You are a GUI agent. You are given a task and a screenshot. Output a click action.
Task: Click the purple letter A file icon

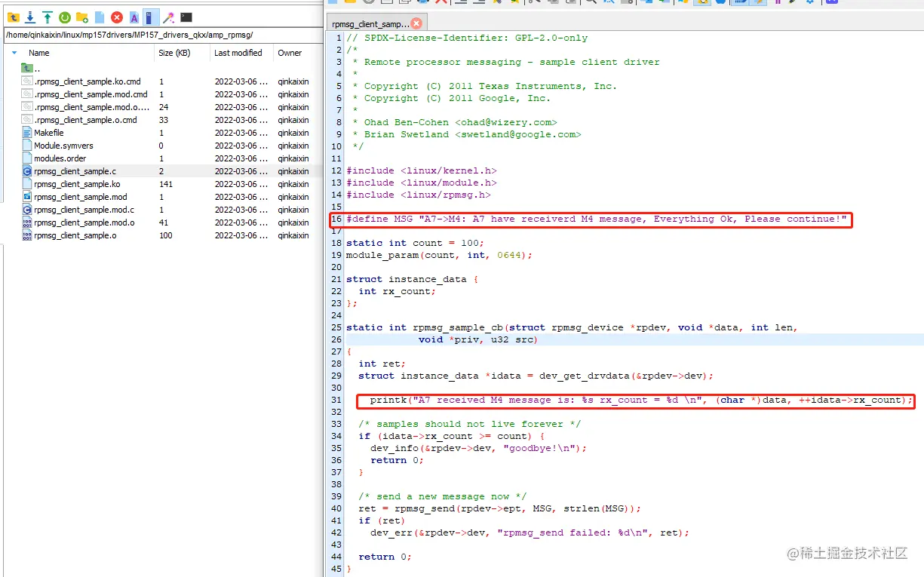click(134, 17)
